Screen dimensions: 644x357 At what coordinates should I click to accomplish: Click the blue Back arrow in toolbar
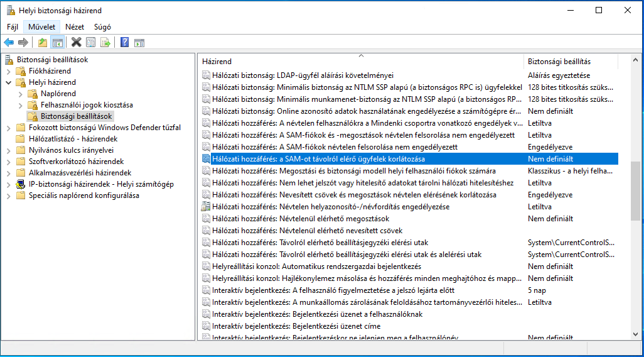pyautogui.click(x=9, y=43)
